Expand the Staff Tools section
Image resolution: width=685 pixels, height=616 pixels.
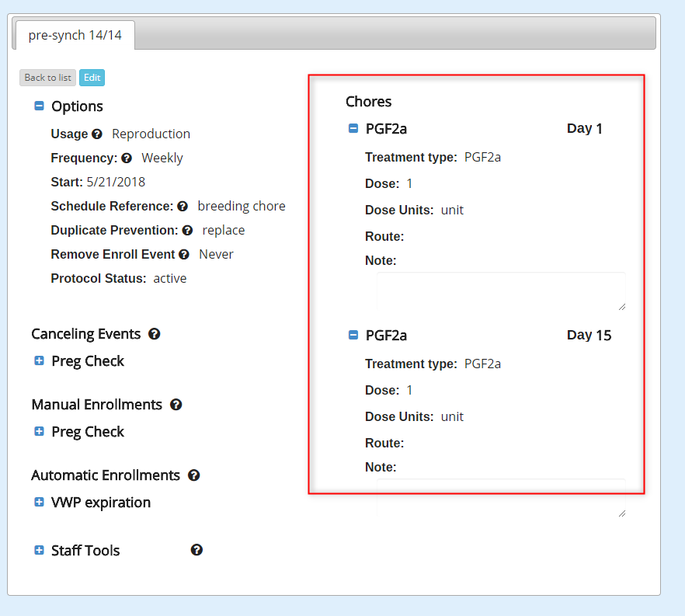[39, 551]
